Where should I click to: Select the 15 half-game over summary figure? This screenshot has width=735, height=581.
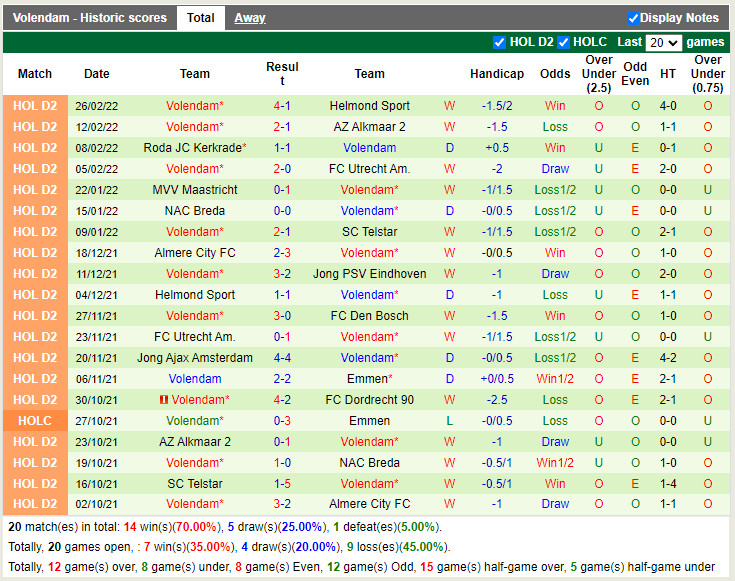(426, 567)
